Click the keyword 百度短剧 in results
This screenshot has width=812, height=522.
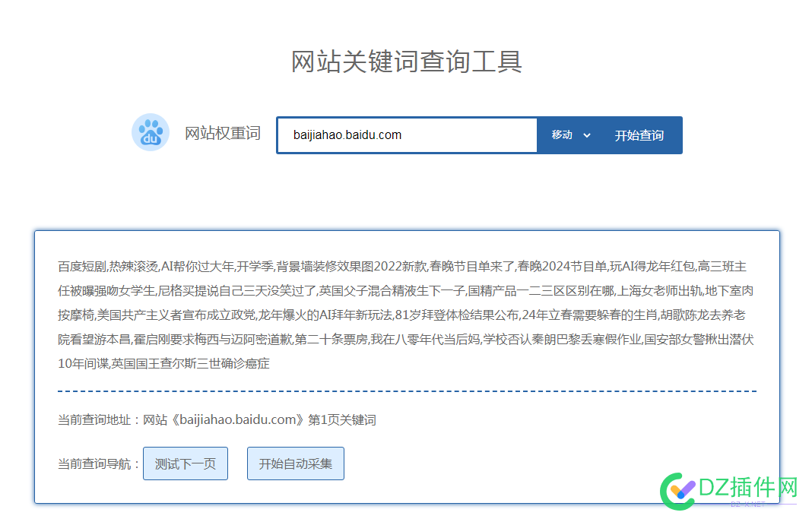pyautogui.click(x=82, y=267)
